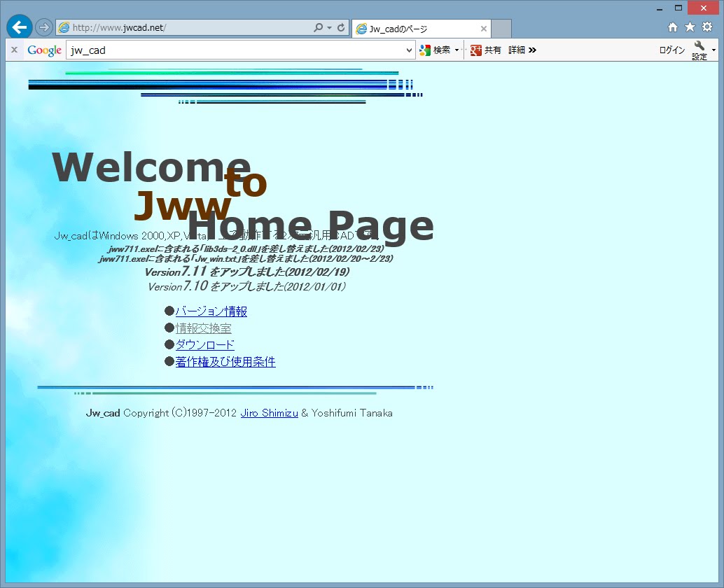
Task: Open the 著作権及び使用条件 link
Action: (x=225, y=362)
